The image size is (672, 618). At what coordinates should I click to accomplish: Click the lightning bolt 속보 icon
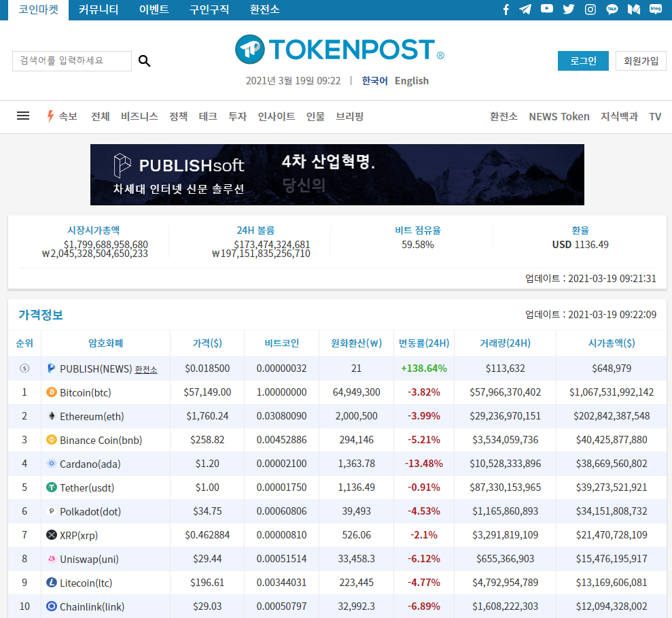[x=50, y=116]
